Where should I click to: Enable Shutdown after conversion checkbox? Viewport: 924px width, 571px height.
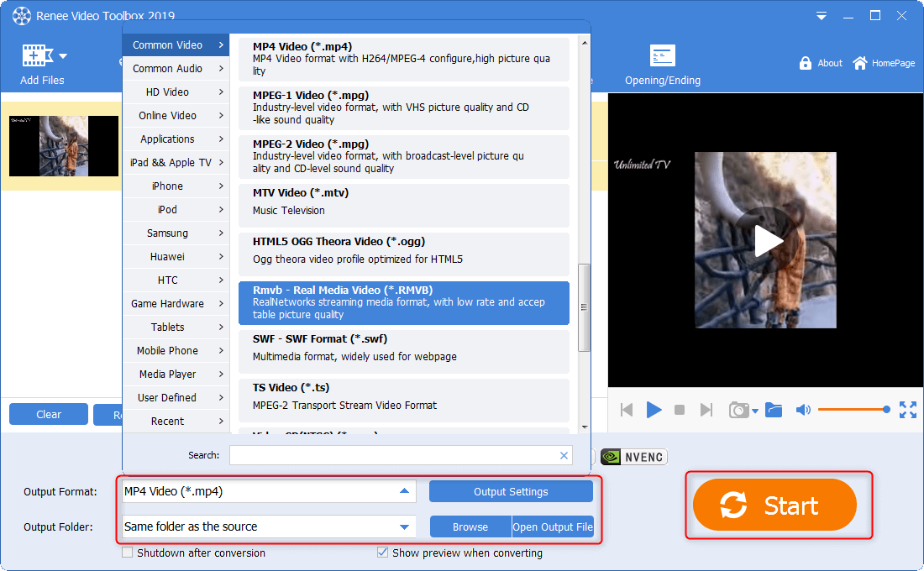click(x=128, y=553)
